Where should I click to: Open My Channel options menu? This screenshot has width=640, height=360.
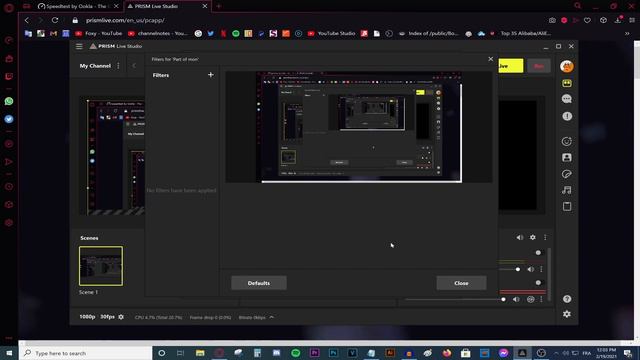click(118, 65)
